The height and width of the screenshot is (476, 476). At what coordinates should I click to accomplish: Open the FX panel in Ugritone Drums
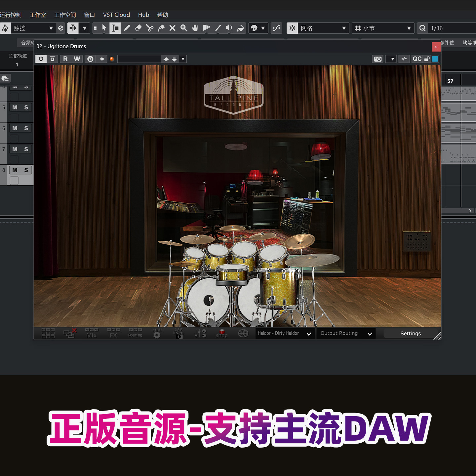click(113, 333)
